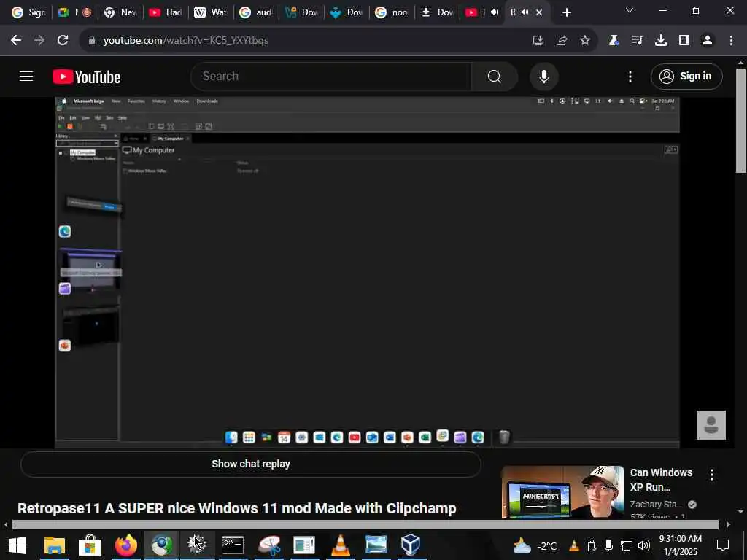Switch to the 'Wat' Wikipedia tab

211,12
